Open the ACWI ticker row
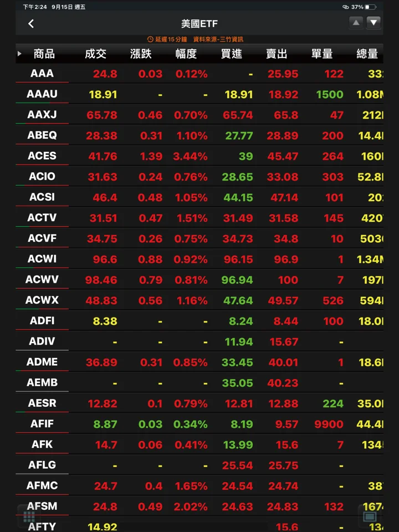Viewport: 399px width, 532px height. coord(199,259)
